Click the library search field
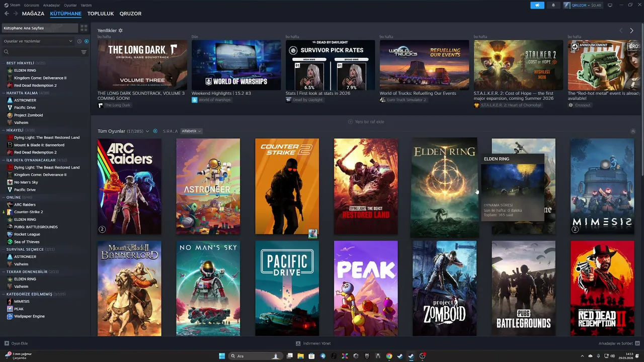The width and height of the screenshot is (644, 362). (x=41, y=52)
